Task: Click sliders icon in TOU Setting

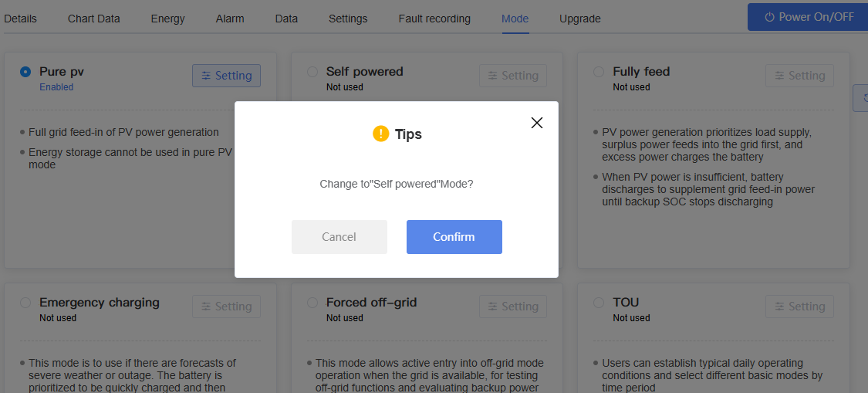Action: (x=779, y=307)
